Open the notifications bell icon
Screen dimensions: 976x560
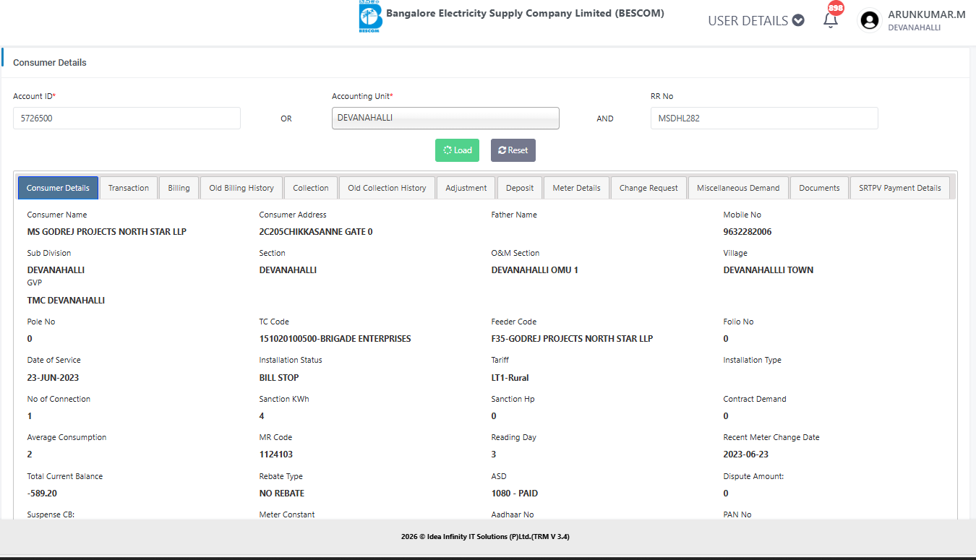coord(831,20)
